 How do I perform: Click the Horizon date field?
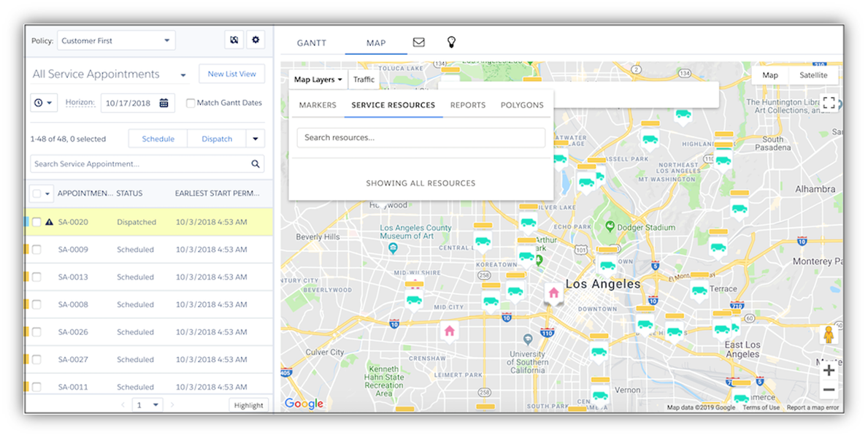coord(138,103)
